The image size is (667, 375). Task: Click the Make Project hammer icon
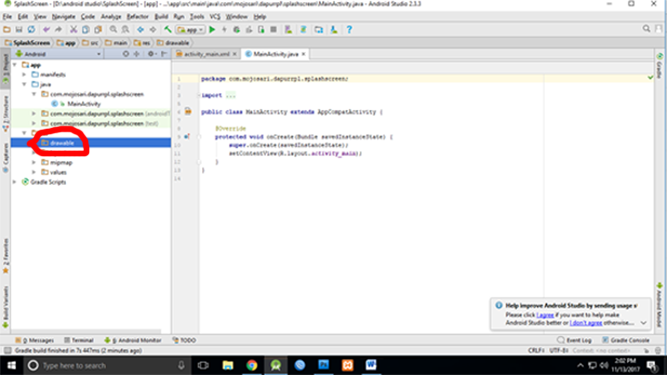[x=168, y=29]
